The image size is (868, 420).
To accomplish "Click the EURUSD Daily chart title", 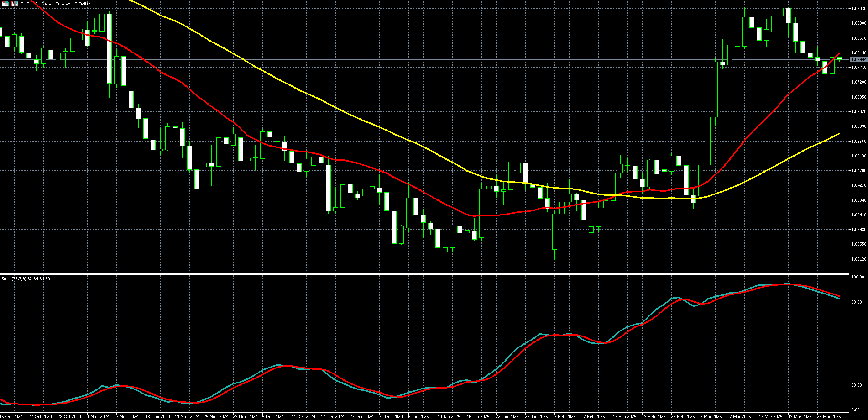I will [x=55, y=4].
